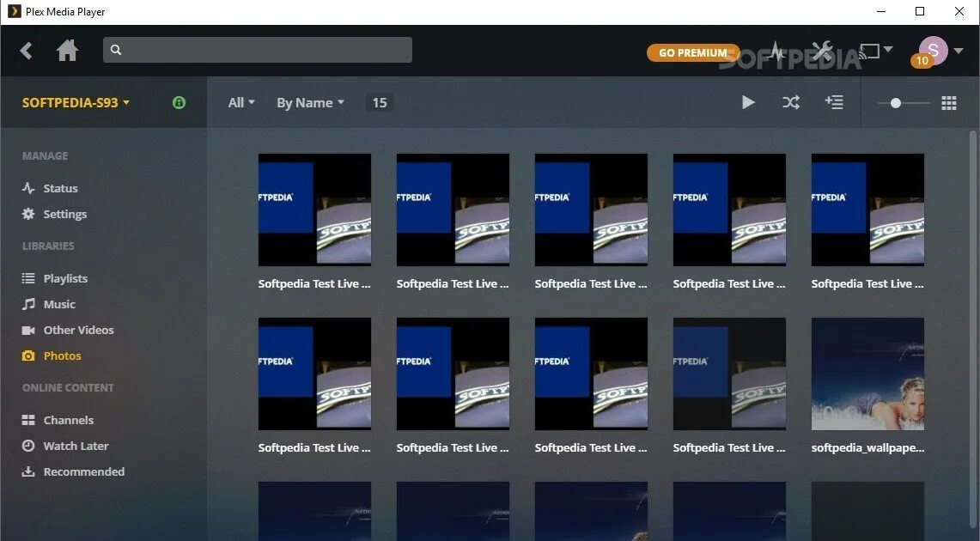Click the Status pulse icon in sidebar

click(28, 188)
